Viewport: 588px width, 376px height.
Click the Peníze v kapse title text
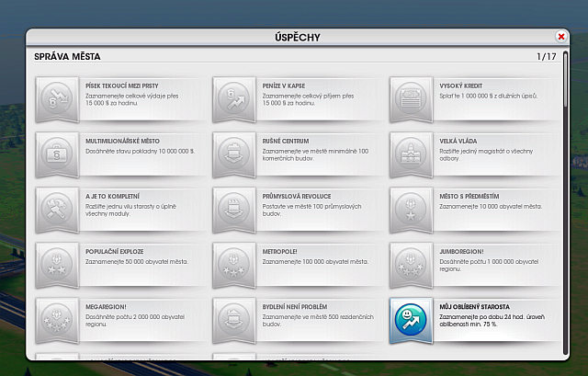[x=284, y=85]
